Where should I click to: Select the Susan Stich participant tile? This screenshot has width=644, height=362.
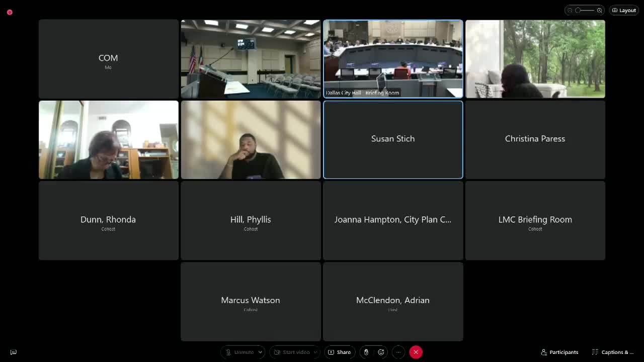393,139
